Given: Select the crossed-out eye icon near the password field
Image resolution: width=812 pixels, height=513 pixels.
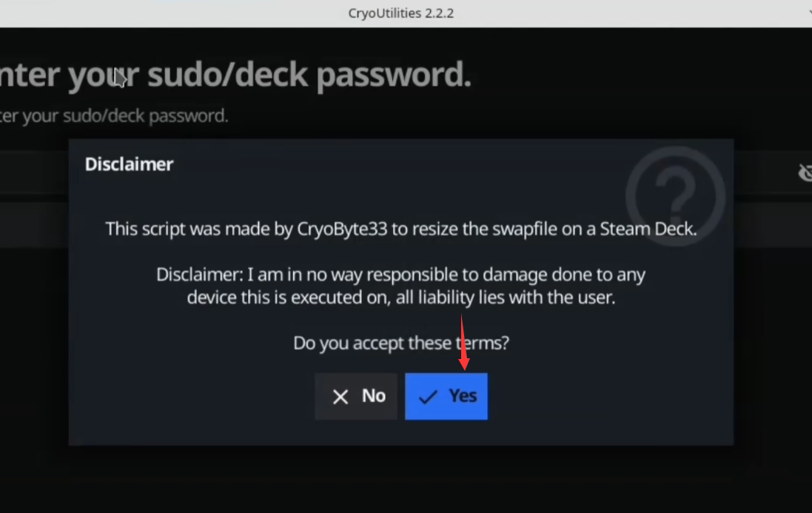Looking at the screenshot, I should (806, 172).
